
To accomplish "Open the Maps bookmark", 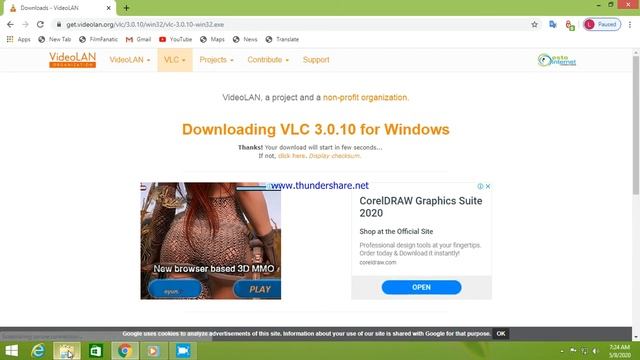I will 212,39.
